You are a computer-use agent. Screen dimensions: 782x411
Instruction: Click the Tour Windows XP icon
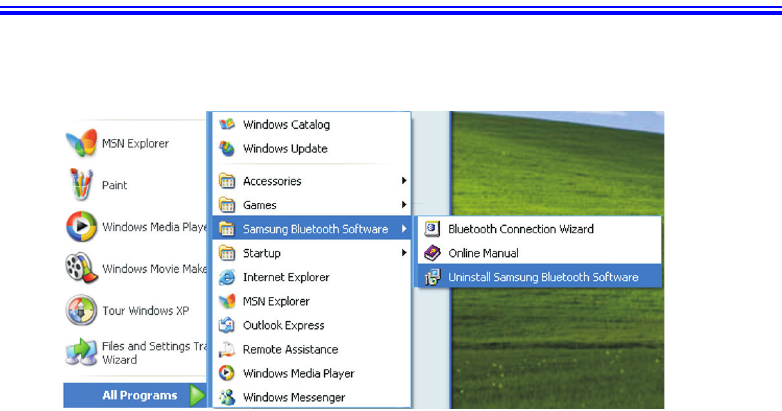pos(81,310)
